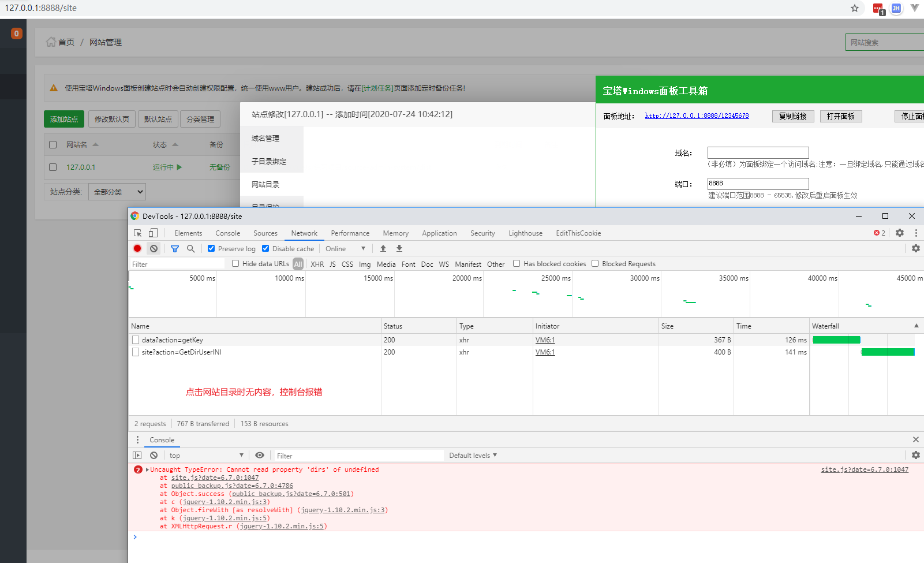The width and height of the screenshot is (924, 563).
Task: Switch to Performance tab
Action: coord(350,233)
